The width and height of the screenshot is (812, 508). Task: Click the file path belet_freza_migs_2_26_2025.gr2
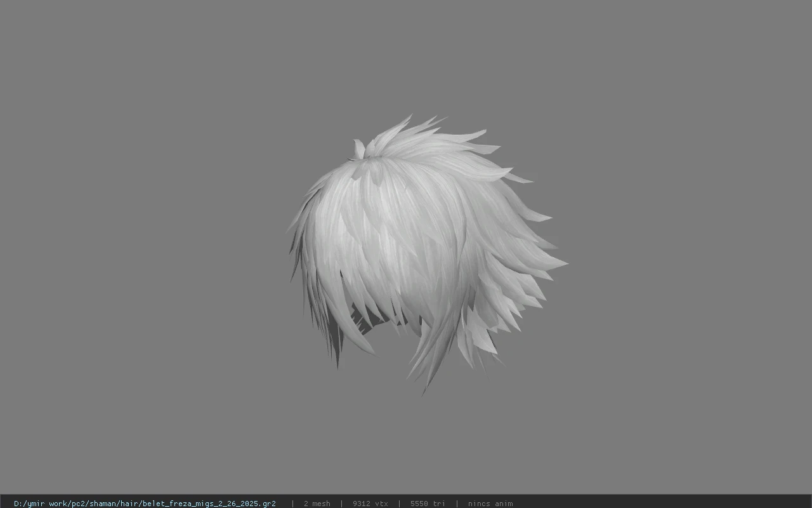(145, 504)
